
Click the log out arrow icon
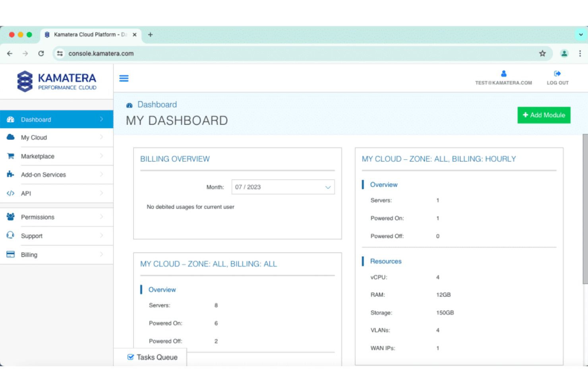(557, 73)
